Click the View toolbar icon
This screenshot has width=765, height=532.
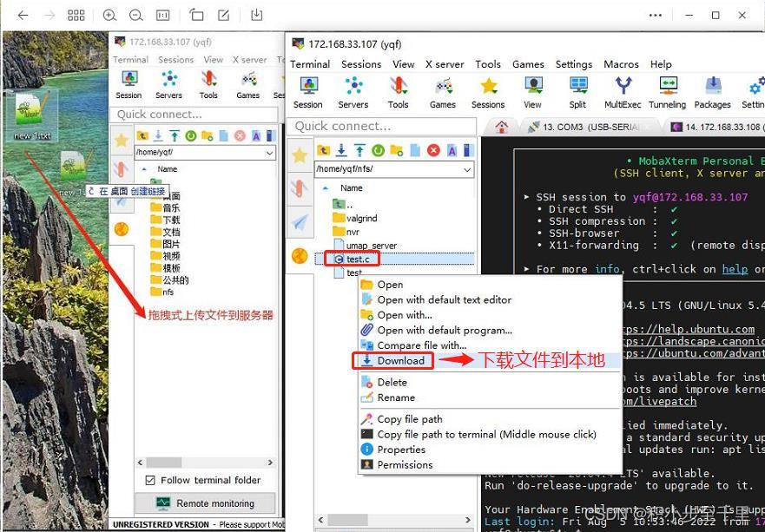(x=533, y=92)
